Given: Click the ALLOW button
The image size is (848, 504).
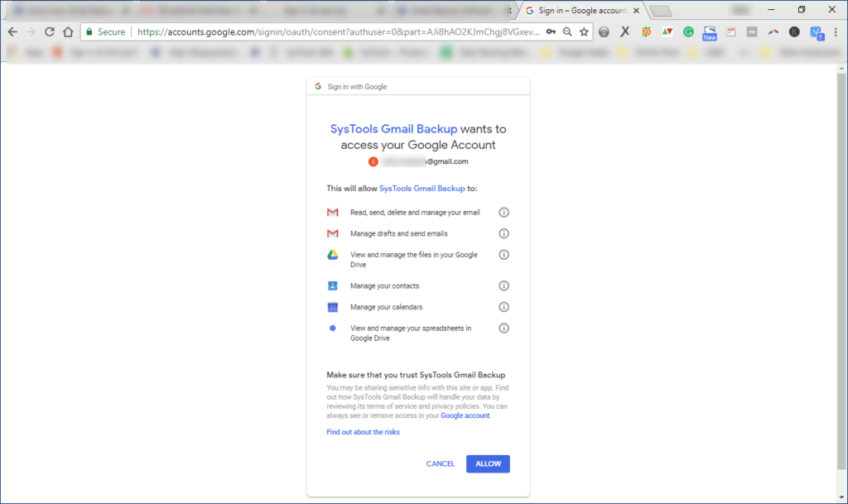Looking at the screenshot, I should (x=488, y=463).
